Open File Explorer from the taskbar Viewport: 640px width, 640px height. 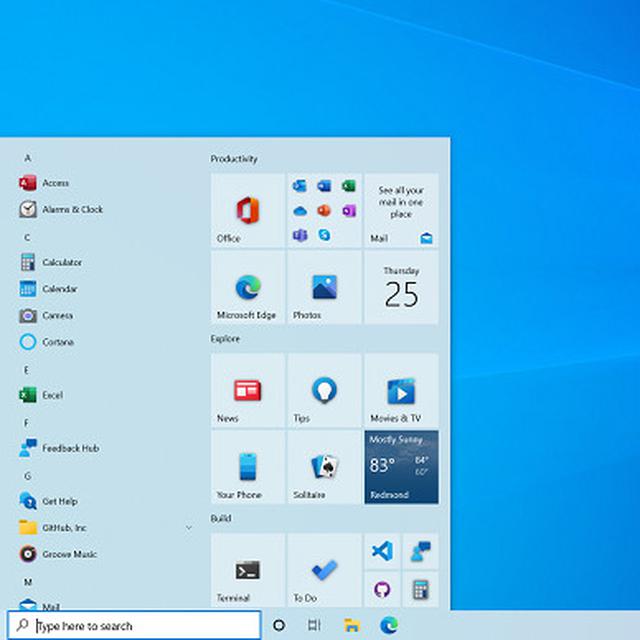tap(352, 626)
